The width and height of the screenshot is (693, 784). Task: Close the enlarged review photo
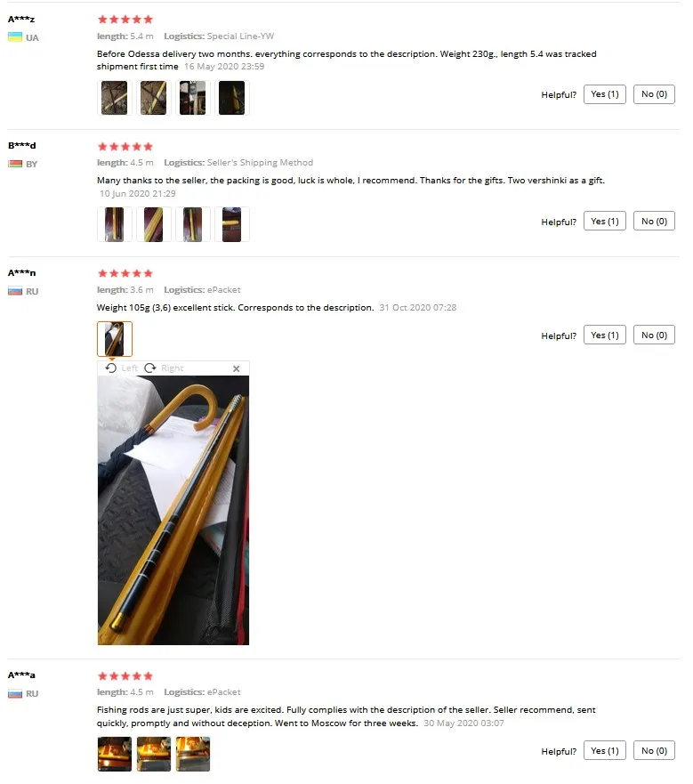[x=237, y=368]
